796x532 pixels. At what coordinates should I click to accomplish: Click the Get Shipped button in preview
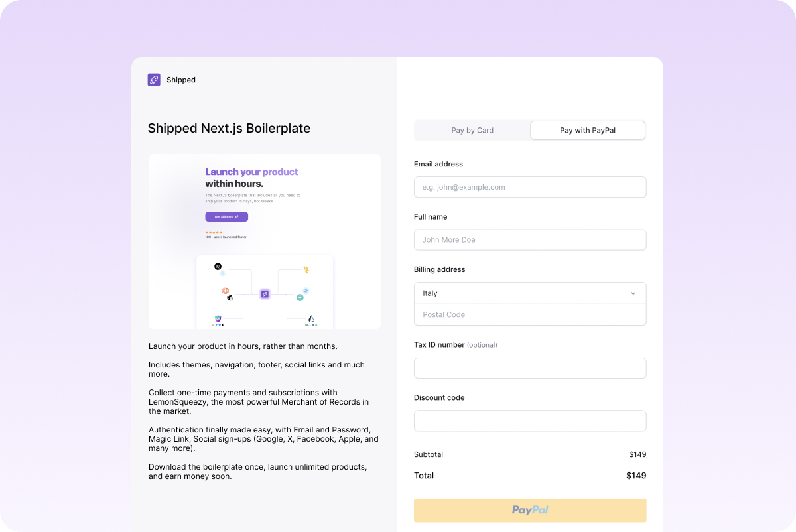pos(226,217)
